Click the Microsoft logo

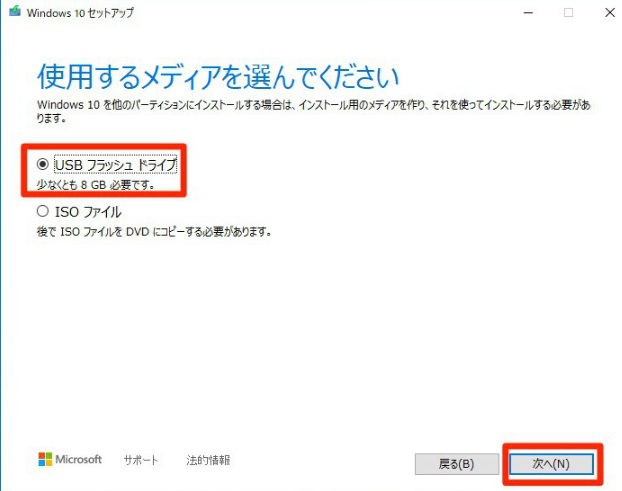70,459
